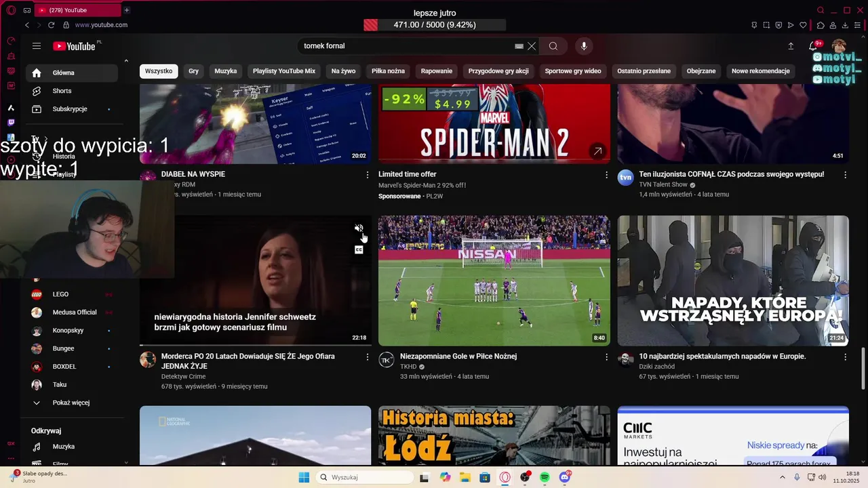Open a new browser tab

coord(127,10)
